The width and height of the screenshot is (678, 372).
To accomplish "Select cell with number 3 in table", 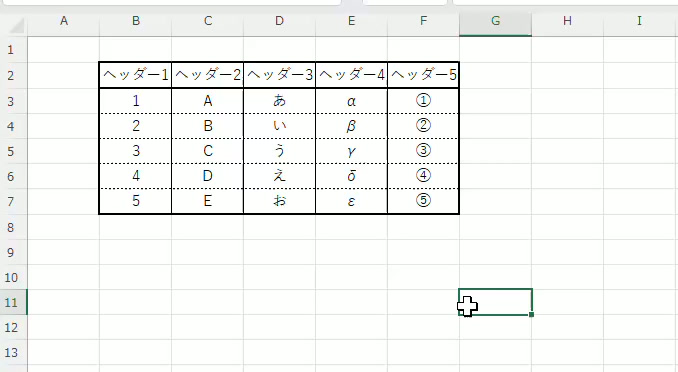I will tap(136, 151).
